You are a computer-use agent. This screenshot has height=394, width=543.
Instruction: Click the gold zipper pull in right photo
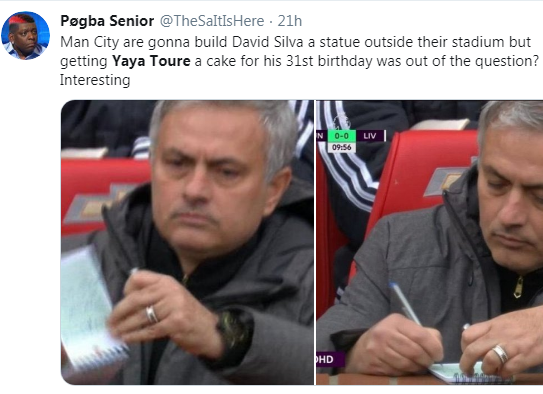click(518, 287)
